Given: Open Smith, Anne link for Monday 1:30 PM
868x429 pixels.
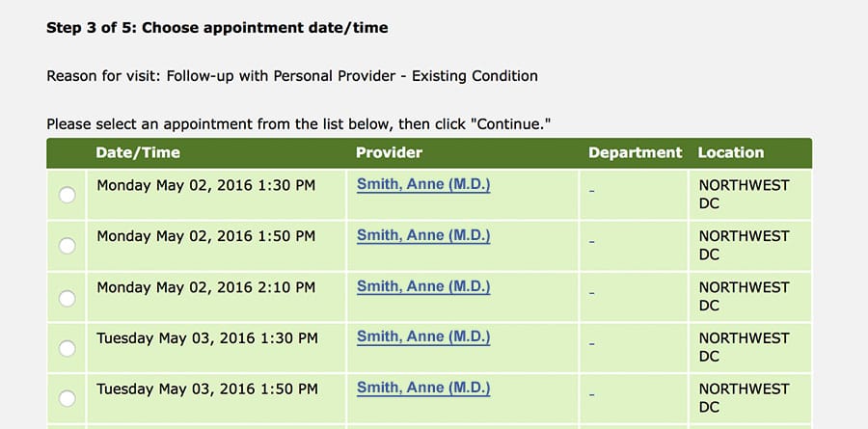Looking at the screenshot, I should pyautogui.click(x=423, y=184).
